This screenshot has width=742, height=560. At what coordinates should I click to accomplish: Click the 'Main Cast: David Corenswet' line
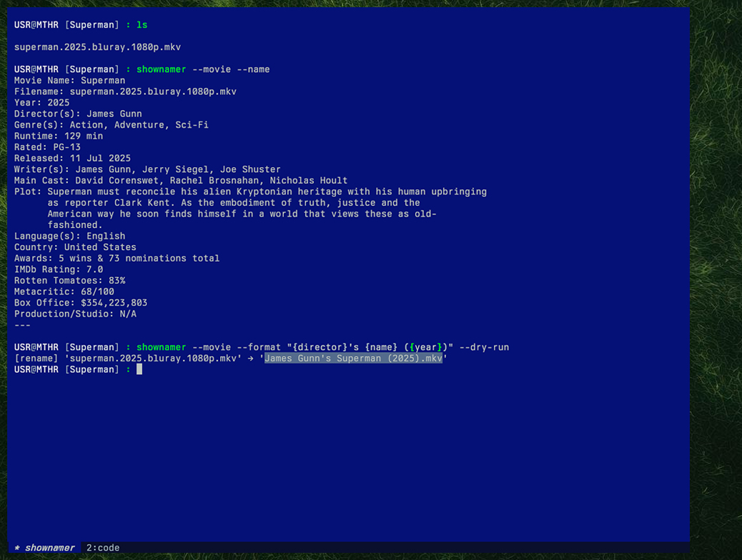(x=181, y=181)
